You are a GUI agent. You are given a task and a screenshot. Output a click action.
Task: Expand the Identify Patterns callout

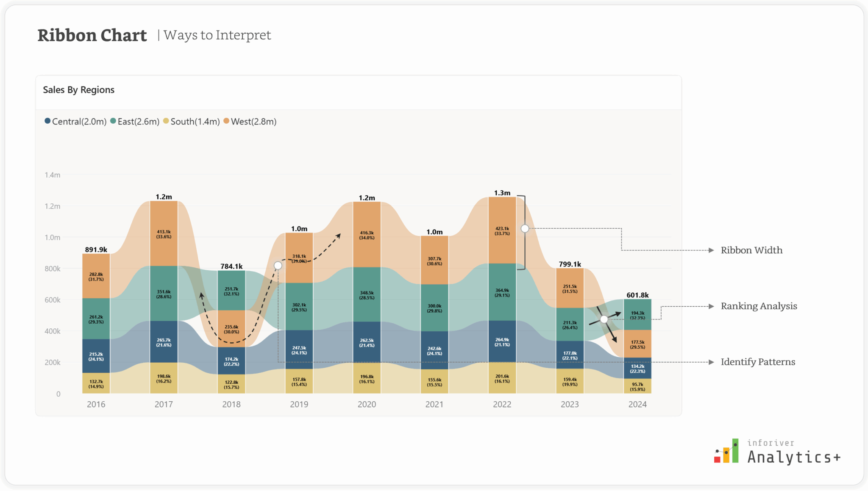click(758, 362)
